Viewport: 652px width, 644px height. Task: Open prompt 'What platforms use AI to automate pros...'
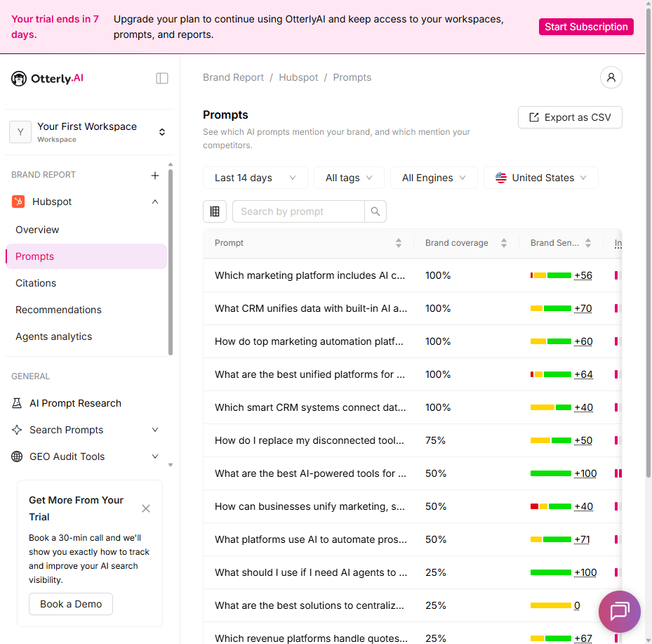coord(311,539)
